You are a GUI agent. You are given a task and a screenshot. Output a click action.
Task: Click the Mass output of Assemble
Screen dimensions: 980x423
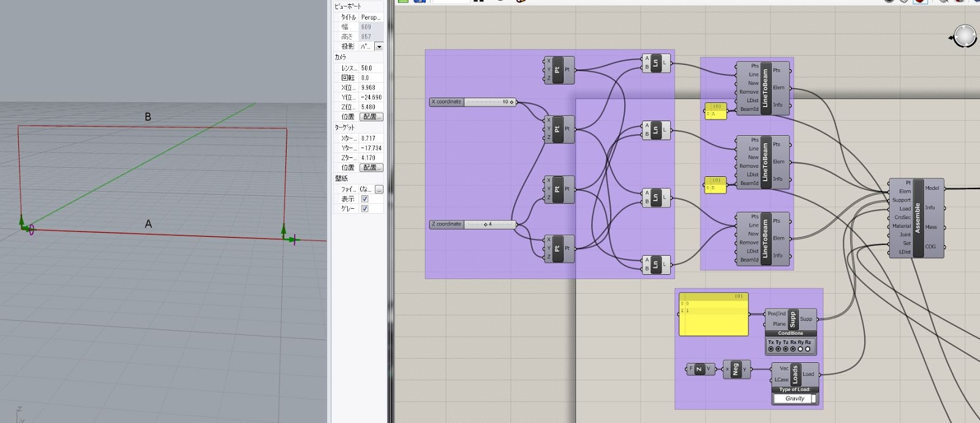click(931, 227)
